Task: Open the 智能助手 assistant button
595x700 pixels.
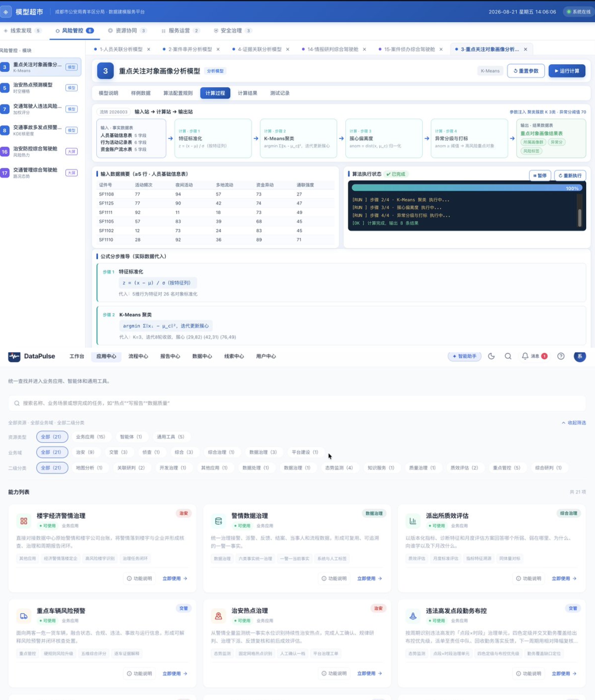Action: pos(464,356)
